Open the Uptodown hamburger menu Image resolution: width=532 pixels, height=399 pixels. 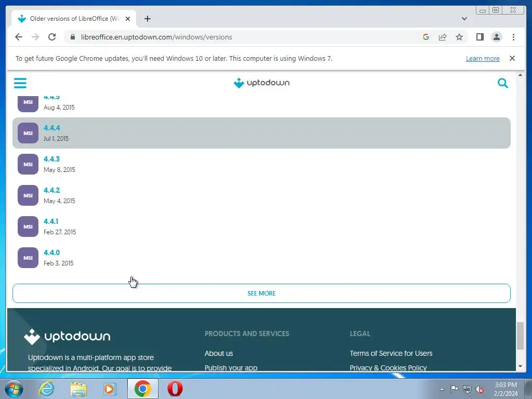(20, 83)
